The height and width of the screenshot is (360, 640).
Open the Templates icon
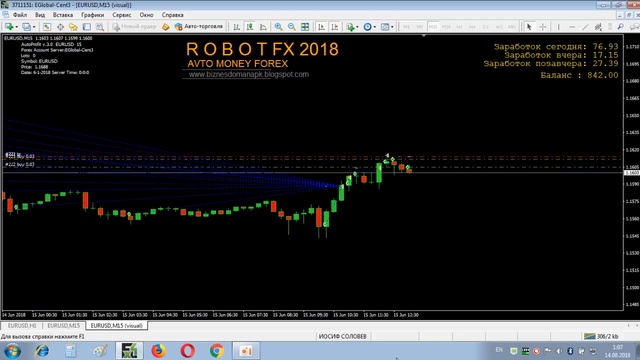tap(385, 27)
